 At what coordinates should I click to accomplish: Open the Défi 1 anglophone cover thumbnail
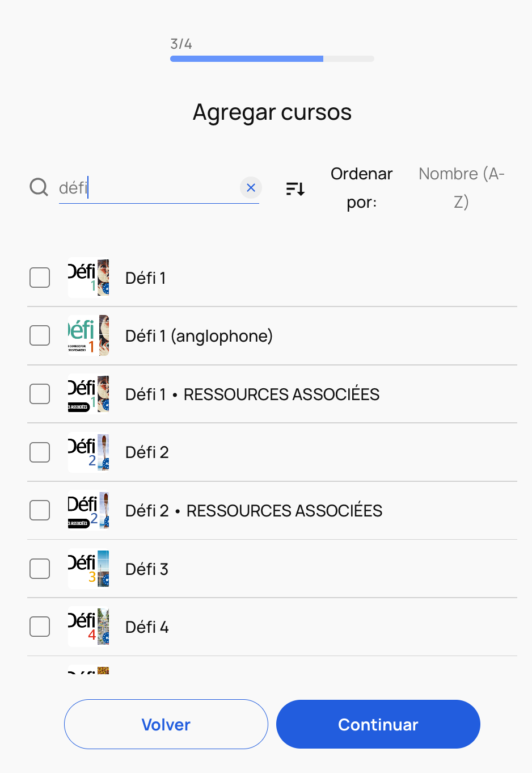(x=88, y=335)
